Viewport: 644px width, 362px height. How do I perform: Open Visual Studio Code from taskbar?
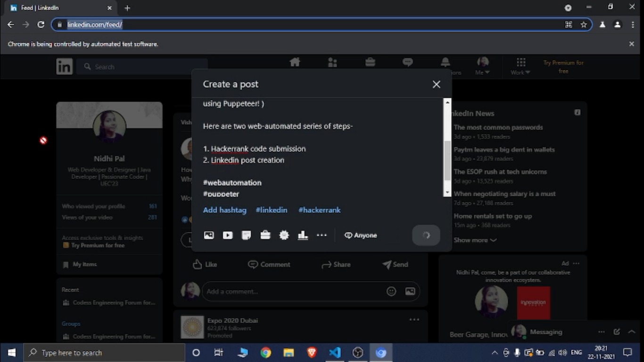click(x=335, y=353)
